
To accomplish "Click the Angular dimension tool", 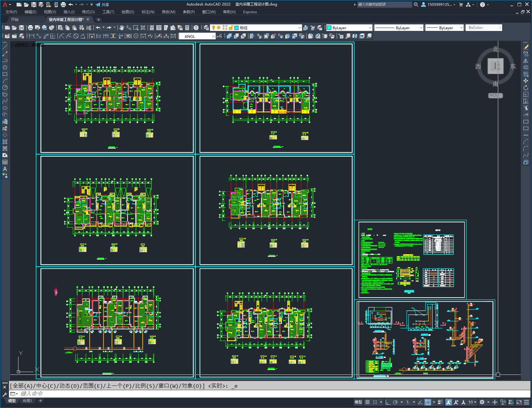I will coord(83,36).
